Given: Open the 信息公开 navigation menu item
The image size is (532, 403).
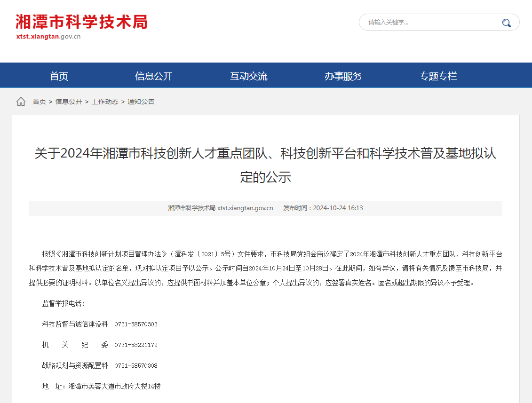Looking at the screenshot, I should click(154, 76).
